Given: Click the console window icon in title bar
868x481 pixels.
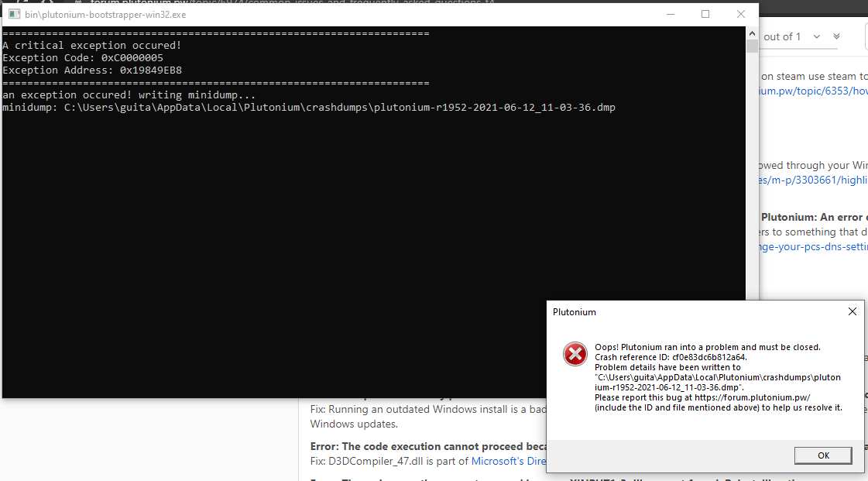Looking at the screenshot, I should point(15,15).
